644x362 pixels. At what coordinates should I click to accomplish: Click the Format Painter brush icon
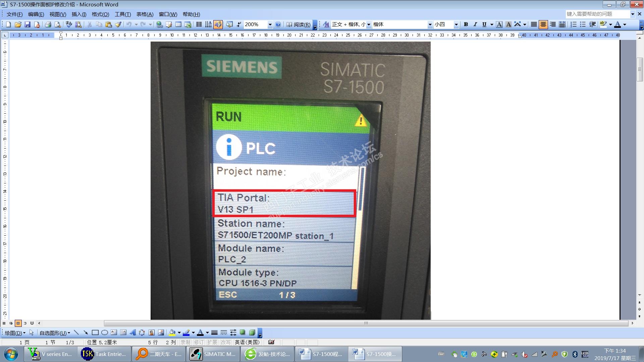(x=118, y=24)
